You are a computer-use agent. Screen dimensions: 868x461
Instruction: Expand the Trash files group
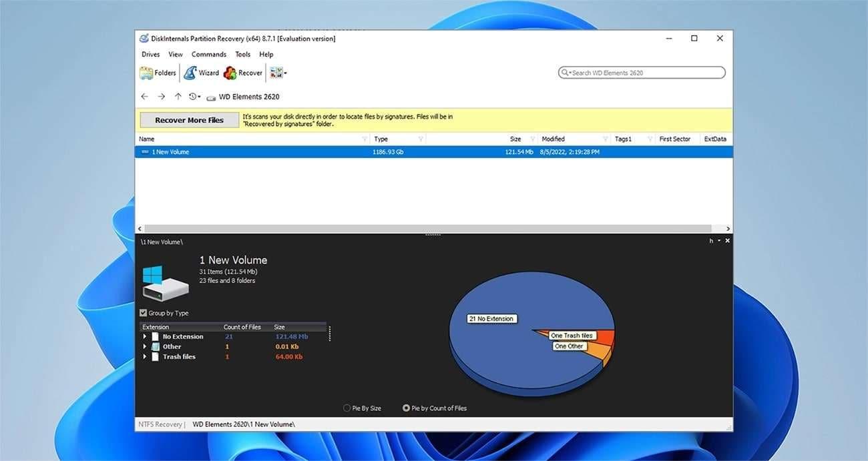[145, 357]
